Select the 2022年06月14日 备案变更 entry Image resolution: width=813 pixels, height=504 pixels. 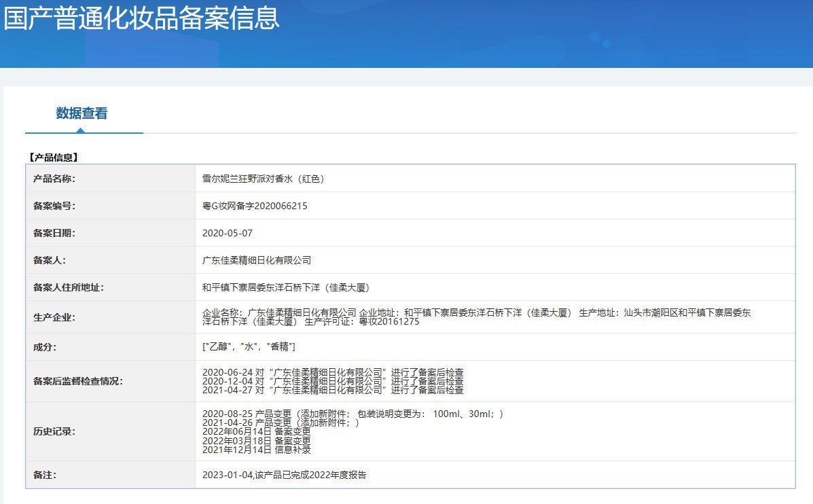[257, 431]
